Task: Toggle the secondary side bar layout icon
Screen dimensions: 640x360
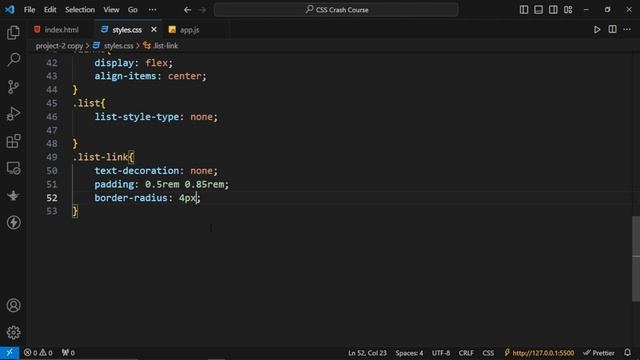Action: tap(553, 9)
